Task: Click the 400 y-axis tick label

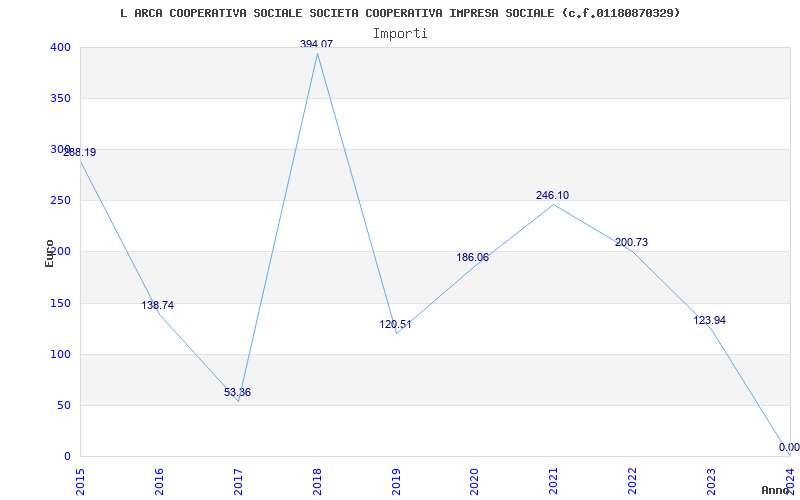Action: pos(60,47)
